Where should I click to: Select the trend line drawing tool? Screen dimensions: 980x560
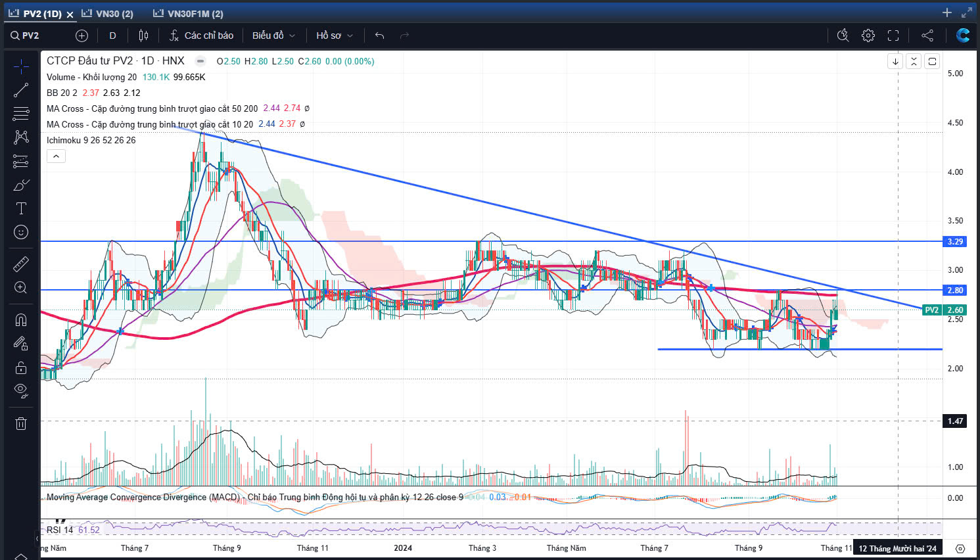(x=21, y=90)
